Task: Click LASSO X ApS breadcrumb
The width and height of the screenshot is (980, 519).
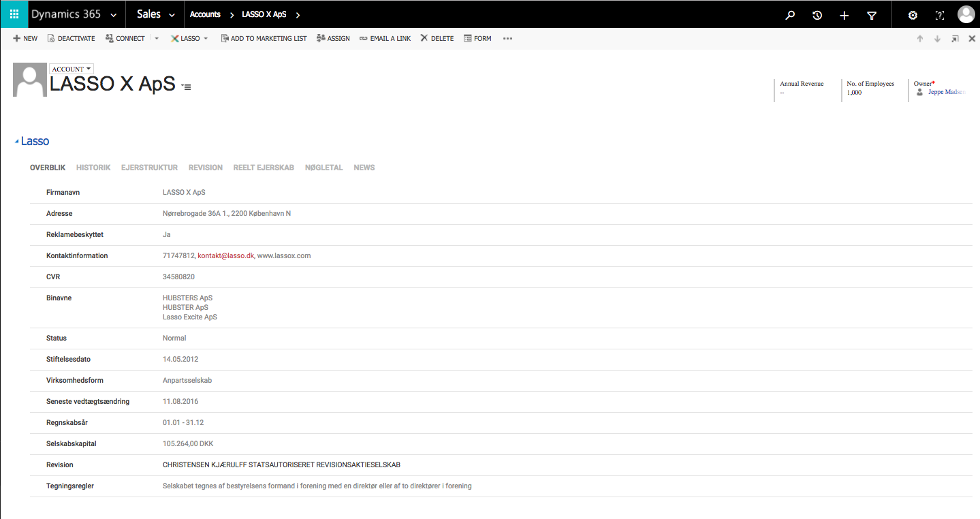Action: [264, 14]
